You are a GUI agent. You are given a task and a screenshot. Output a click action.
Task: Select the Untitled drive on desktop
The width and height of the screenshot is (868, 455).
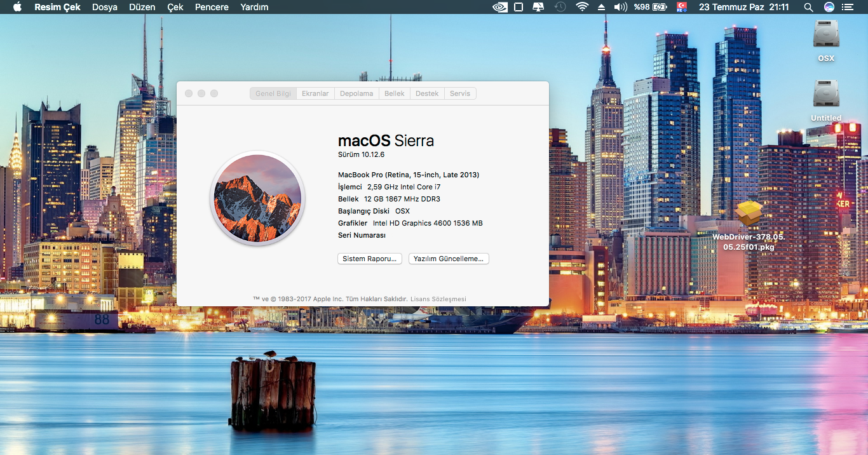(x=826, y=95)
